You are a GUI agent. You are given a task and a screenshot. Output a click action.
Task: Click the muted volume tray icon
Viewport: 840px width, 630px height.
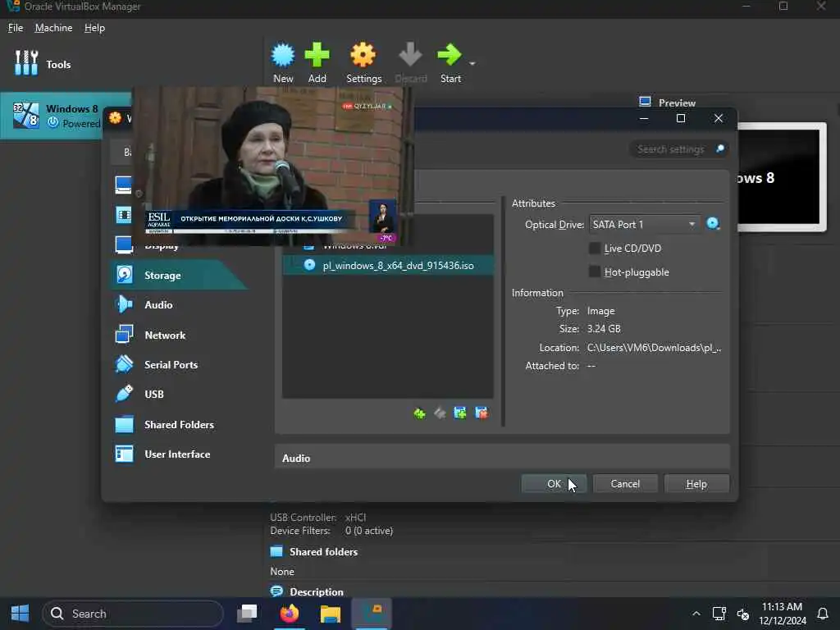743,614
